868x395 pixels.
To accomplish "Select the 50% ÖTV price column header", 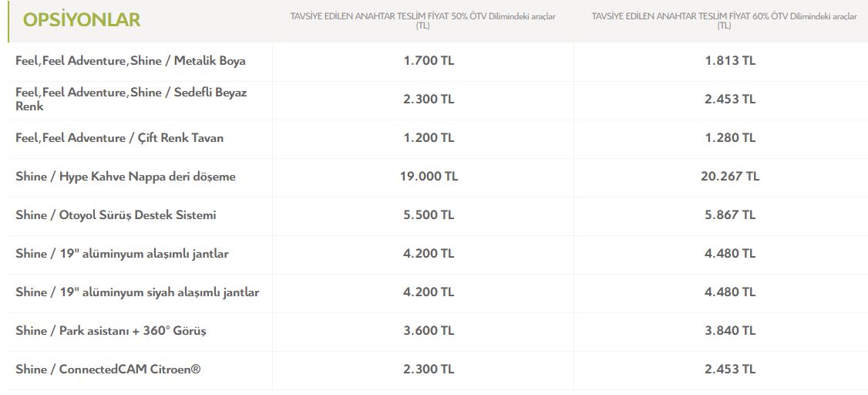I will (x=423, y=21).
